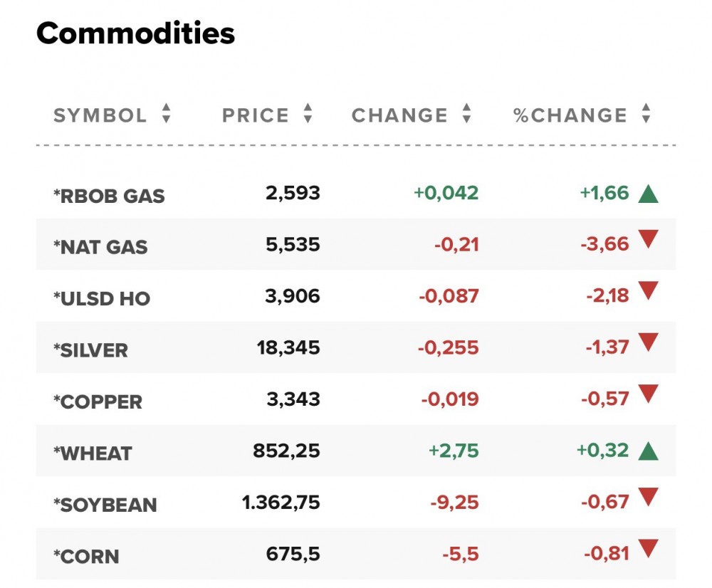The width and height of the screenshot is (712, 588).
Task: Open the *NAT GAS commodity link
Action: [x=100, y=247]
